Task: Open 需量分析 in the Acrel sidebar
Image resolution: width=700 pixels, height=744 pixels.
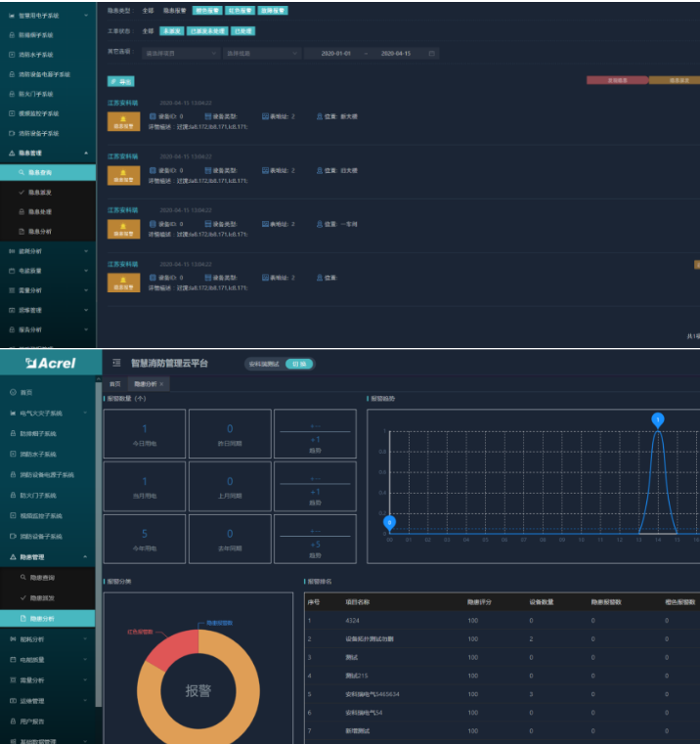Action: coord(48,679)
